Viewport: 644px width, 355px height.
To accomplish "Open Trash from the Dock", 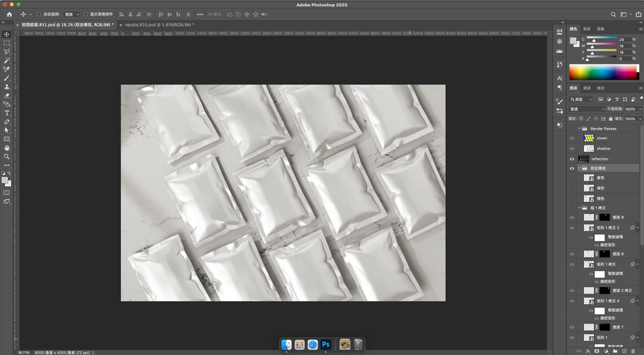I will [x=358, y=344].
